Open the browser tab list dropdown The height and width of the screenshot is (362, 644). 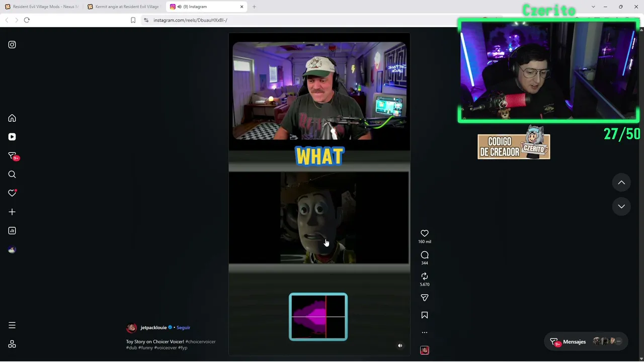tap(593, 7)
